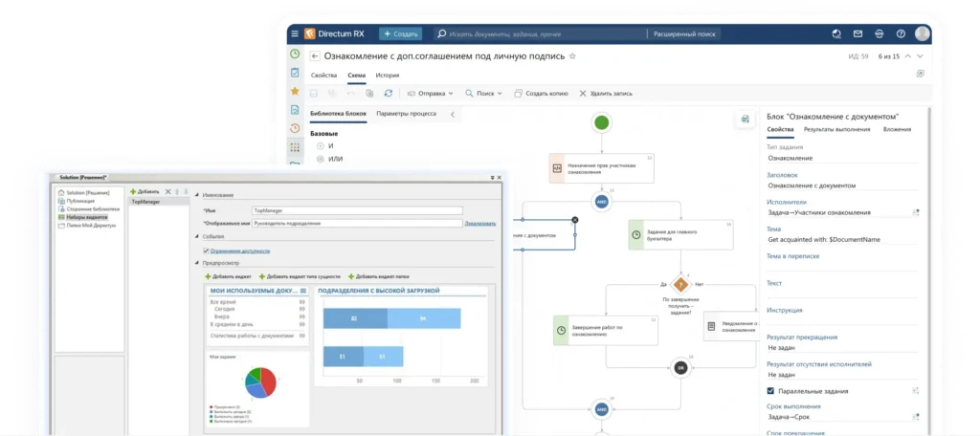Image resolution: width=980 pixels, height=436 pixels.
Task: Toggle the Параллельные задания checkbox
Action: (770, 391)
